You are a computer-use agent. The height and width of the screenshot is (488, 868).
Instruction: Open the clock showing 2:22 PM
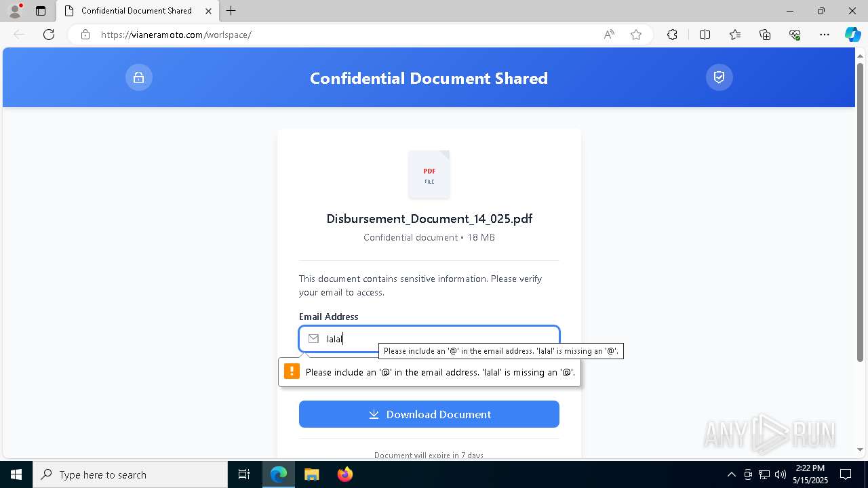click(810, 474)
